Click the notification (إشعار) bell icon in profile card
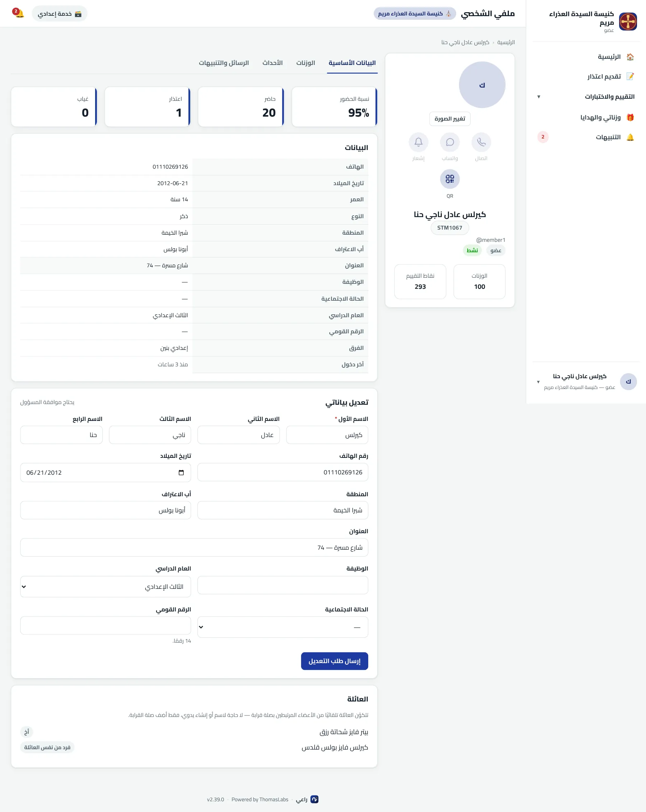The width and height of the screenshot is (646, 812). 418,142
